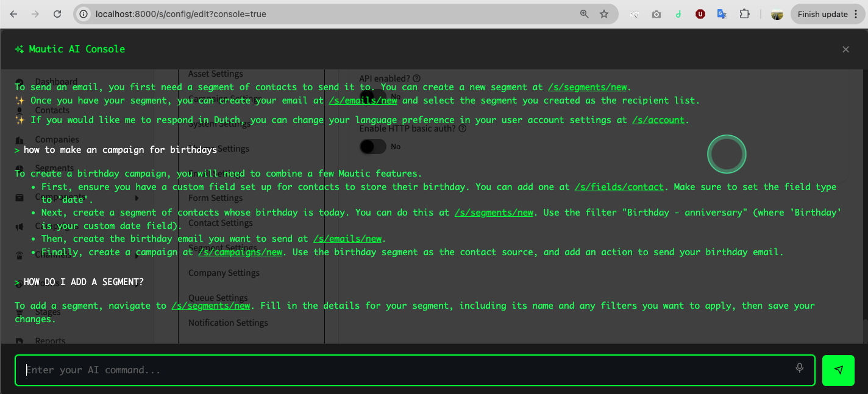Open the Extensions puzzle piece menu

pyautogui.click(x=744, y=14)
